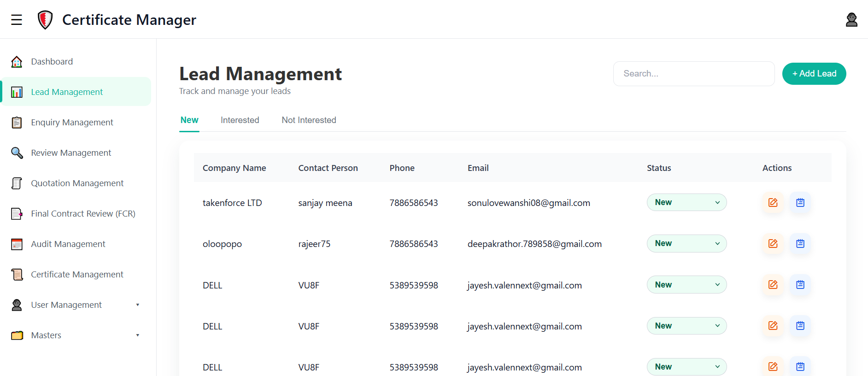Open the hamburger menu icon
Viewport: 868px width, 376px height.
17,20
